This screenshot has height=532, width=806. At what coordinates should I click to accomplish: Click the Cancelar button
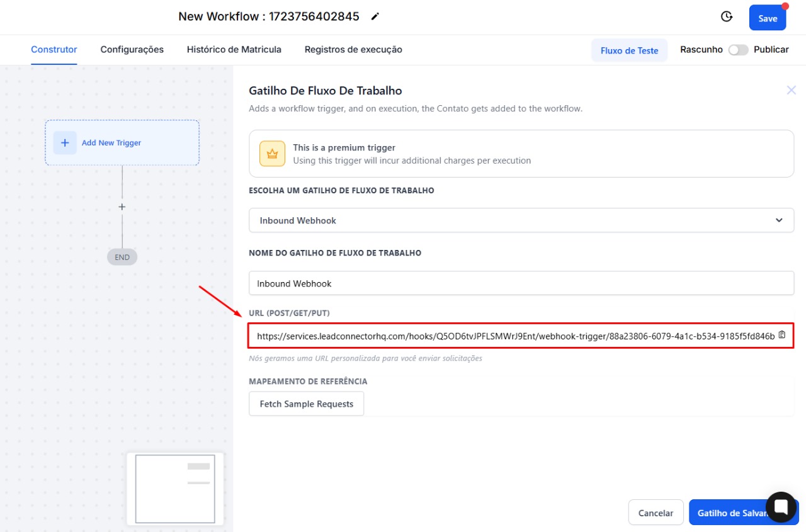click(x=656, y=513)
